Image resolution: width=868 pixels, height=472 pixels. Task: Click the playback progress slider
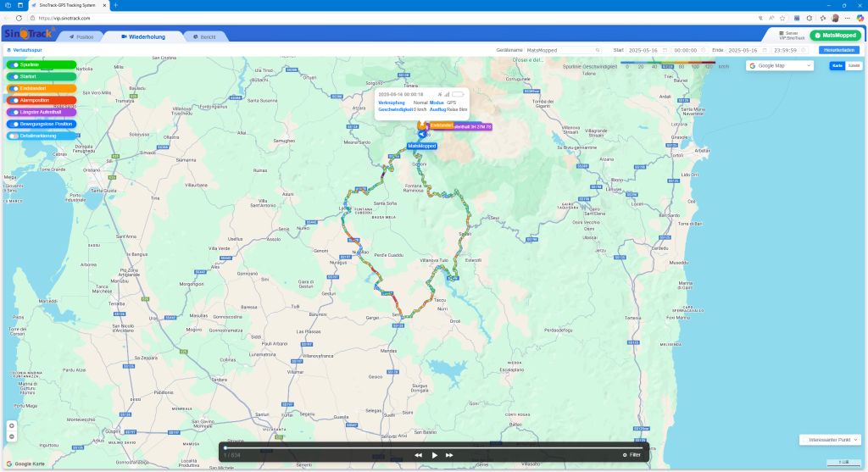(432, 447)
